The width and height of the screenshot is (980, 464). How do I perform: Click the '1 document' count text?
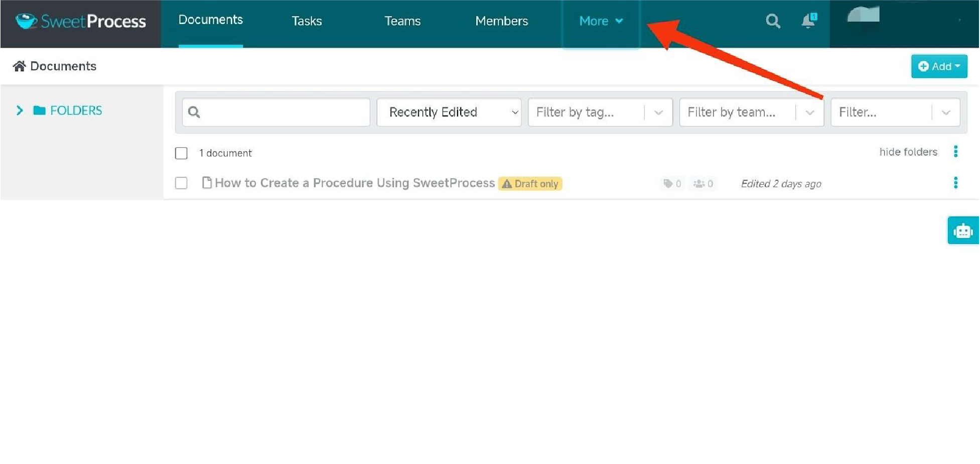[225, 153]
